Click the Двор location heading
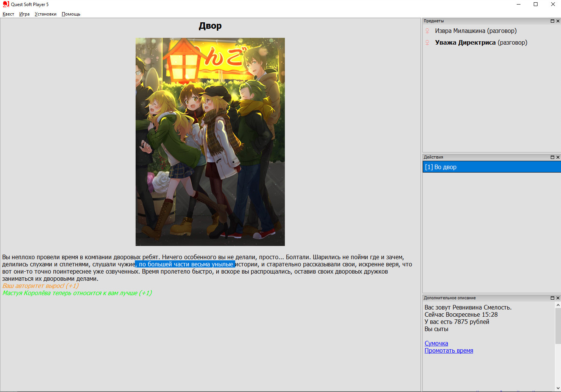 click(210, 26)
